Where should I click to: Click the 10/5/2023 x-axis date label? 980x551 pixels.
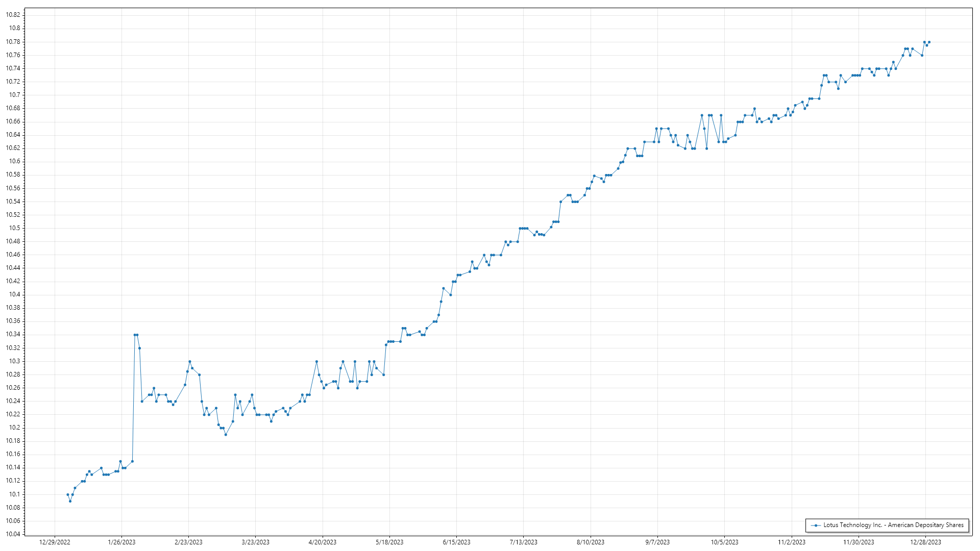(x=724, y=542)
